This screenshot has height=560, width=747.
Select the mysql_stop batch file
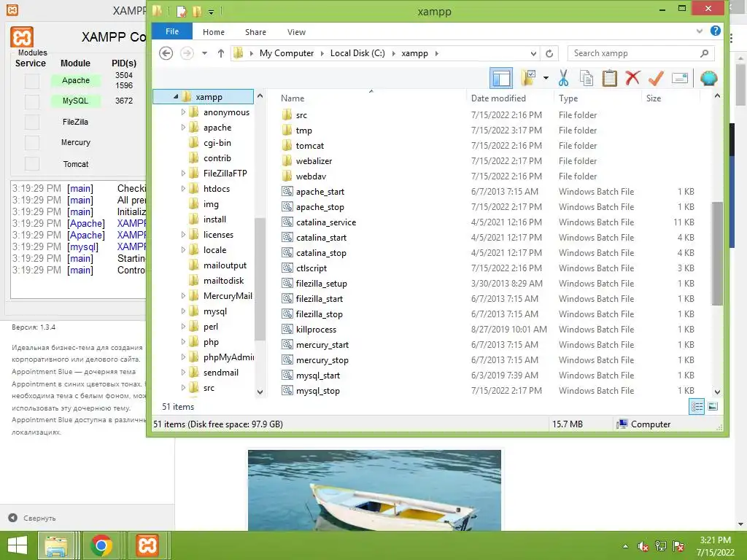[311, 391]
